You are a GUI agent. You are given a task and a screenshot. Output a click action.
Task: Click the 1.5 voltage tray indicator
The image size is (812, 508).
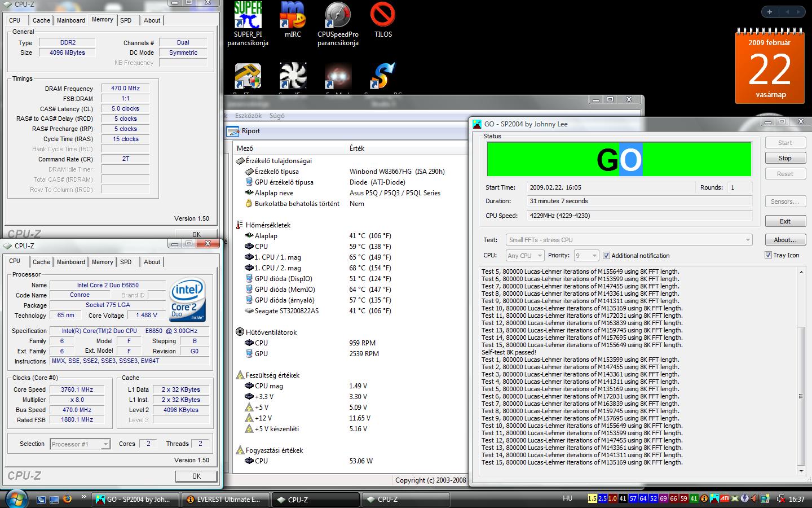pyautogui.click(x=592, y=499)
